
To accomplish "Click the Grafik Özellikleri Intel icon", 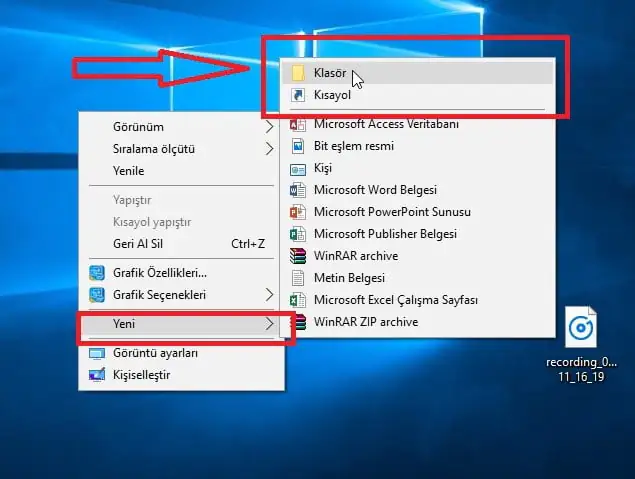I will (97, 273).
